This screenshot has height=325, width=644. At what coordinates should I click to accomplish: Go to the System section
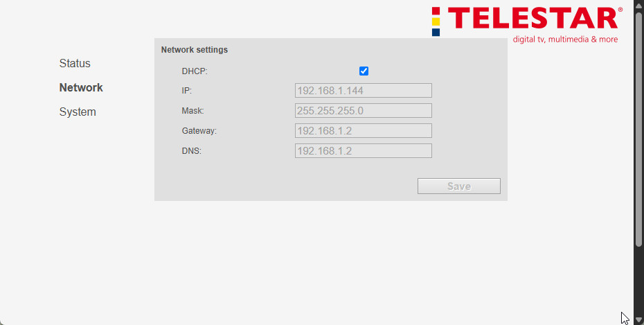click(x=78, y=112)
